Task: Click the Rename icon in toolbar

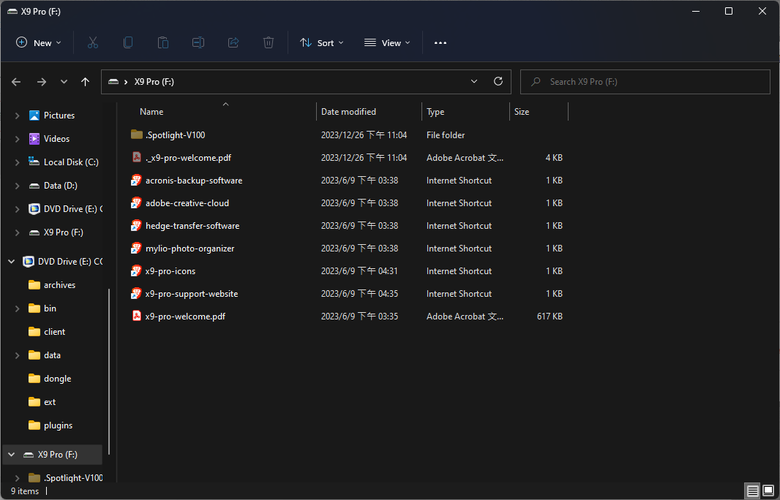Action: click(x=198, y=43)
